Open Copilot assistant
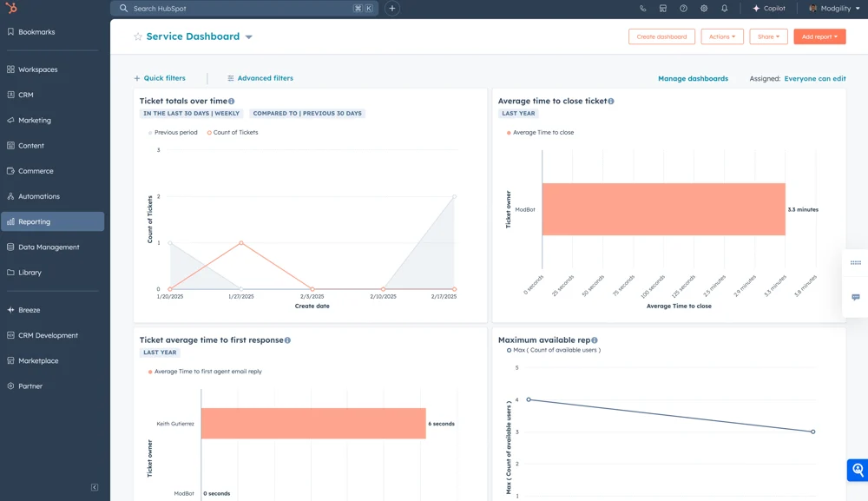The width and height of the screenshot is (868, 501). point(769,9)
